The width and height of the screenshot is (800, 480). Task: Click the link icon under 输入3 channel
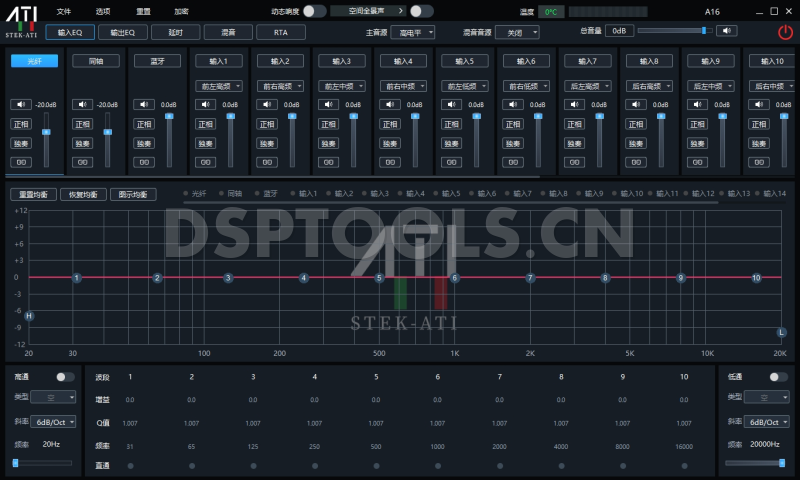click(328, 162)
